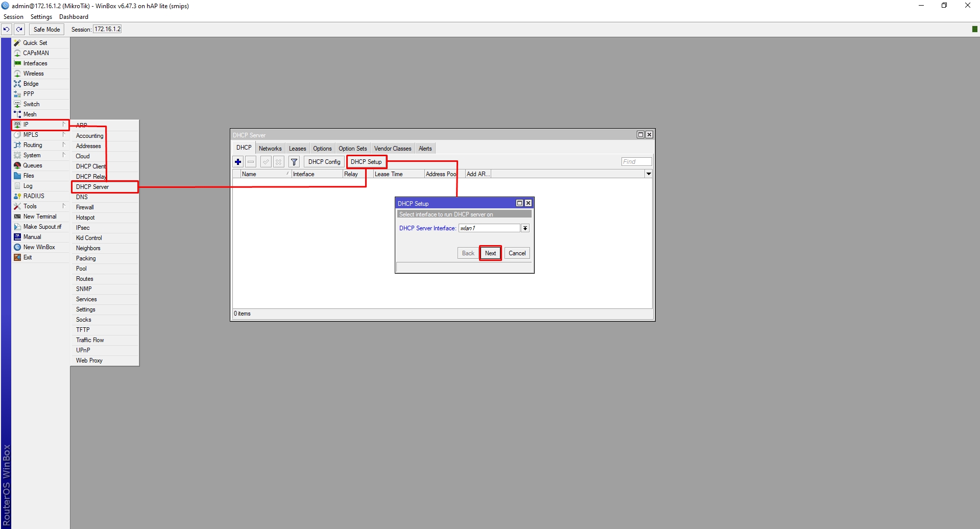Viewport: 980px width, 529px height.
Task: Click the remove (minus) icon in DHCP Server
Action: pos(251,162)
